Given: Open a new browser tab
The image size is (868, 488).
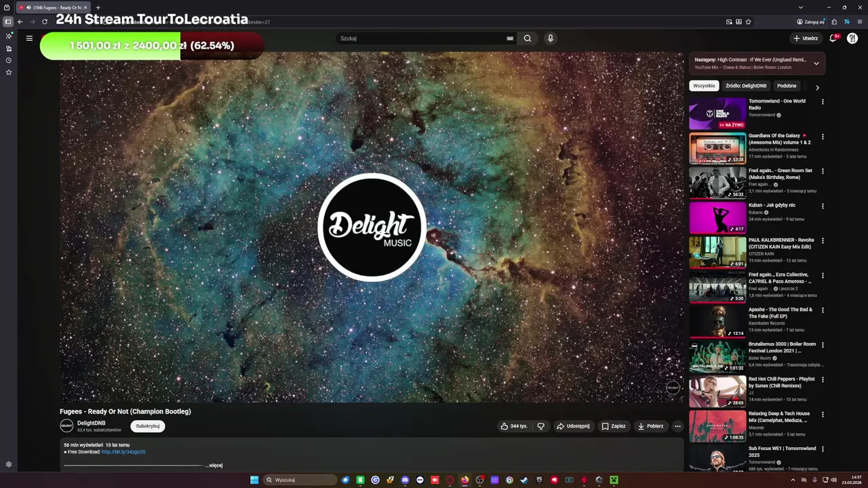Looking at the screenshot, I should pos(98,7).
